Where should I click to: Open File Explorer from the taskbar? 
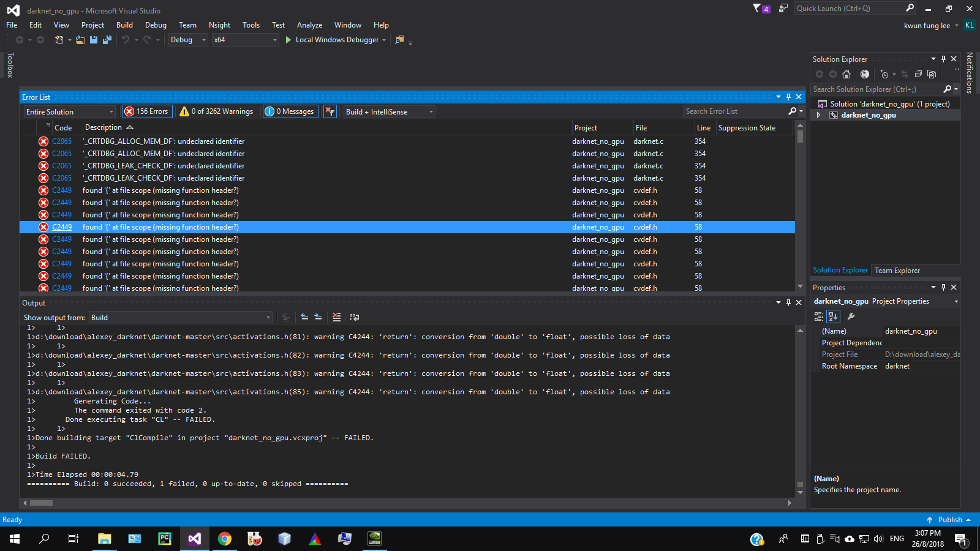click(105, 539)
